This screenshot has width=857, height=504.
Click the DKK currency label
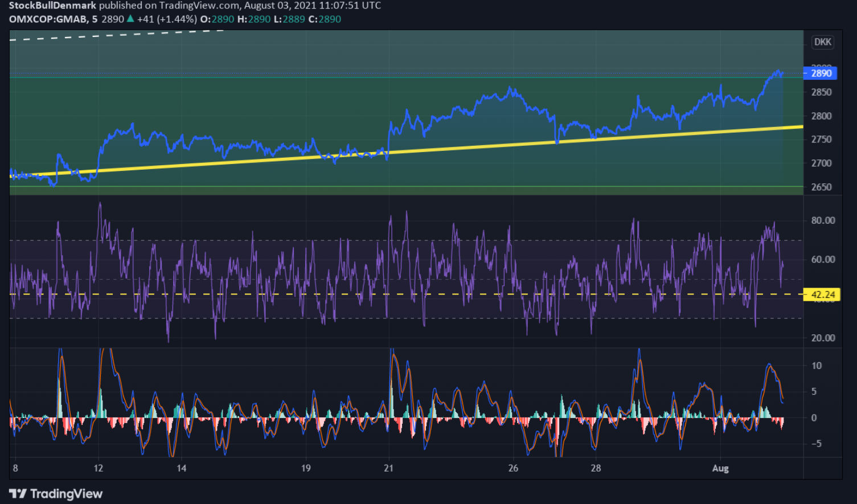(823, 42)
